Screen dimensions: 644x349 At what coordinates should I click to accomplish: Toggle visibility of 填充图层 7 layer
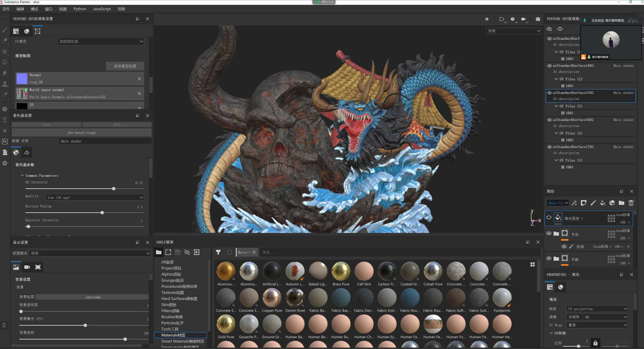(549, 217)
